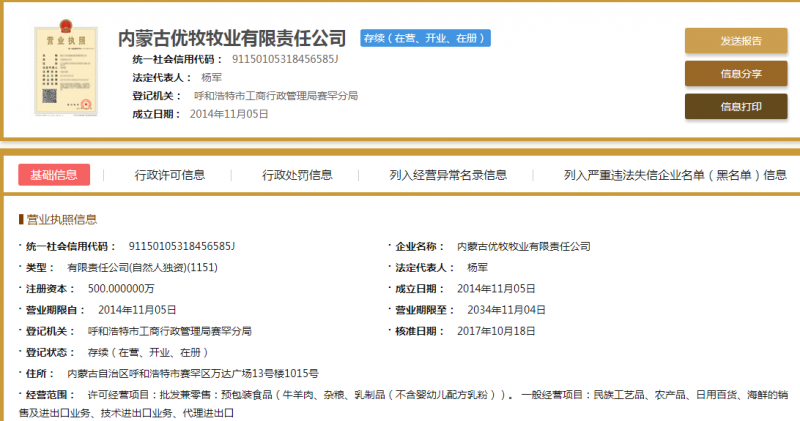Click the company title 内蒙古优牧牧业有限责任公司
Image resolution: width=800 pixels, height=421 pixels.
pos(232,38)
